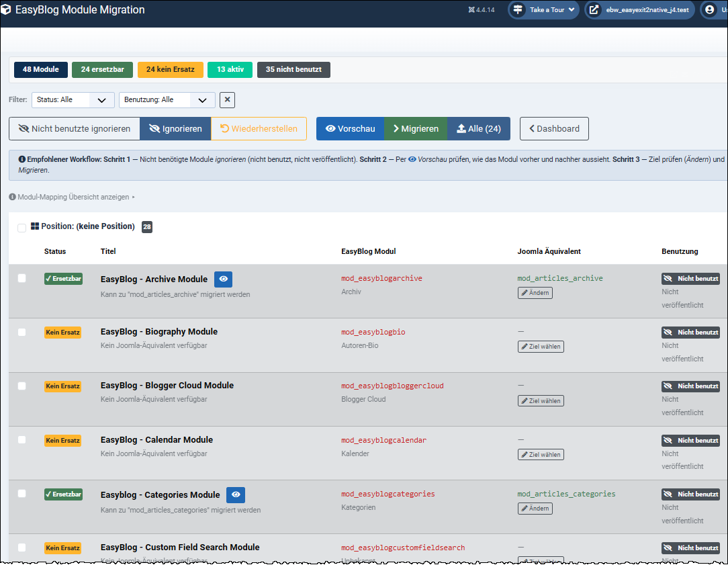Open preview for EasyBlog - Archive Module

pyautogui.click(x=223, y=279)
